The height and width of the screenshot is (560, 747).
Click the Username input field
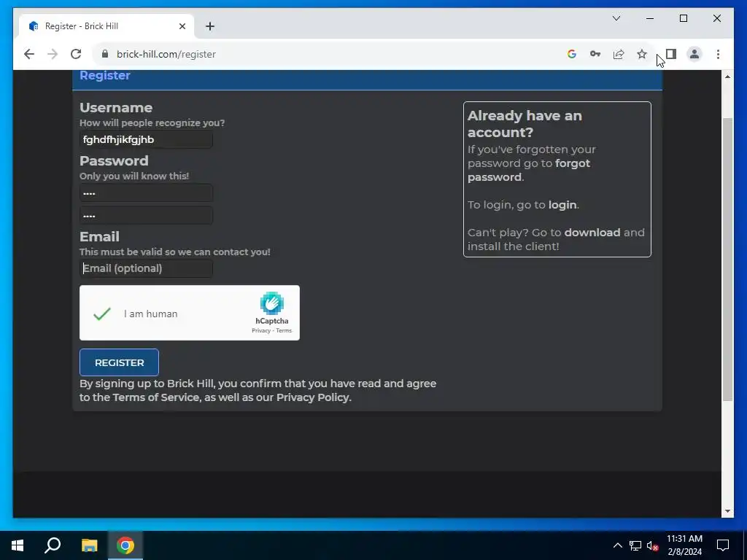click(x=146, y=139)
